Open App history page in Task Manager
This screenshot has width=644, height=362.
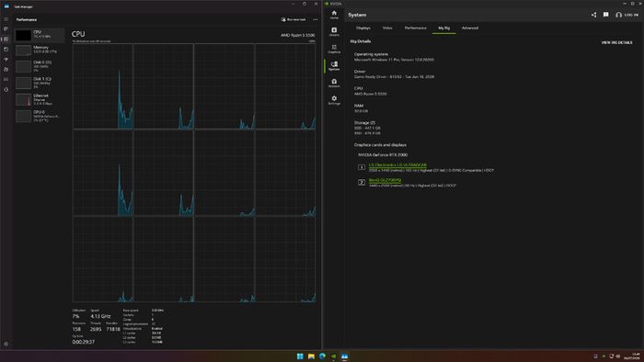click(6, 50)
